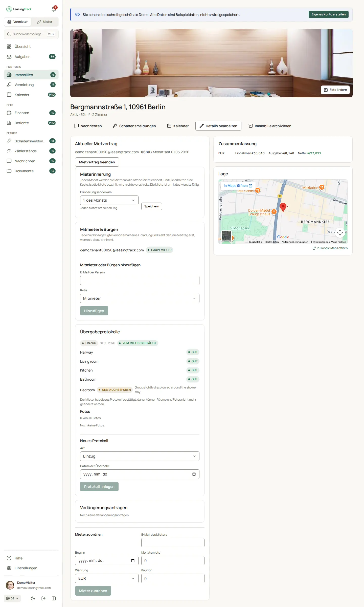Click the Vermietung key icon
This screenshot has height=607, width=364.
pyautogui.click(x=9, y=85)
